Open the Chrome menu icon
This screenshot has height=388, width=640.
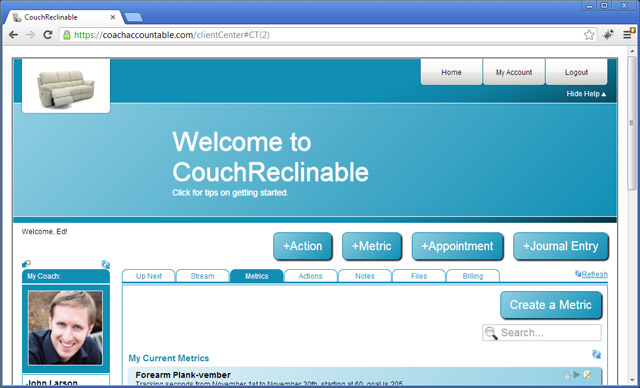627,35
